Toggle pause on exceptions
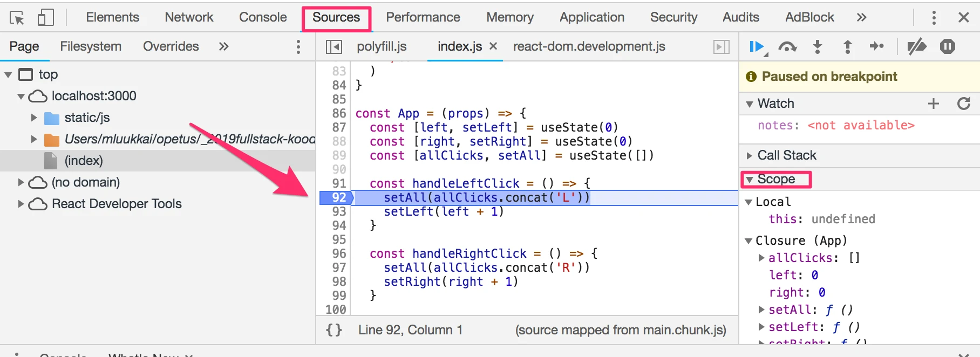980x357 pixels. 948,47
